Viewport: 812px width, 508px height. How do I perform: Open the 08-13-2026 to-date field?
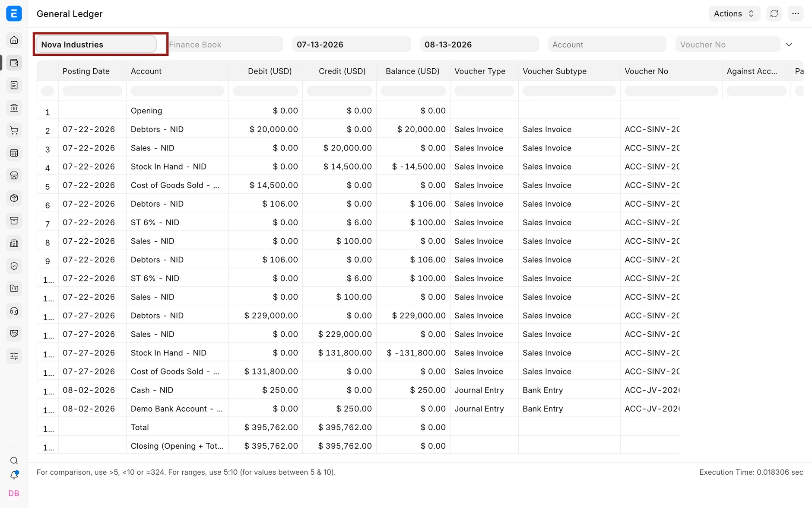[479, 45]
